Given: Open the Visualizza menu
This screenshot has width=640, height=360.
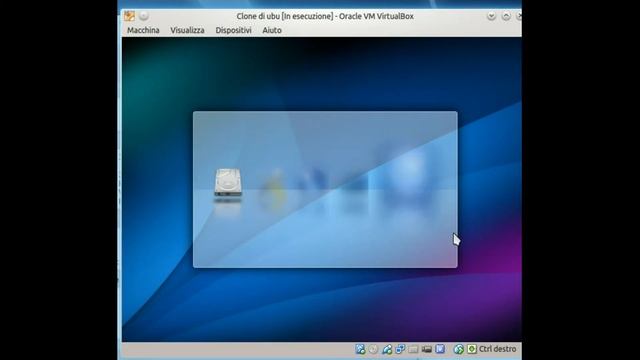Looking at the screenshot, I should tap(187, 30).
